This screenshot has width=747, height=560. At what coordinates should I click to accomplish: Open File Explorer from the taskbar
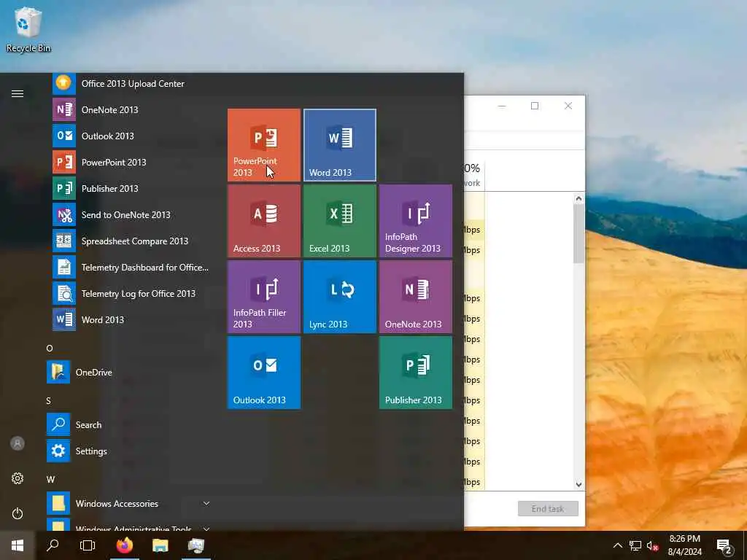click(160, 545)
